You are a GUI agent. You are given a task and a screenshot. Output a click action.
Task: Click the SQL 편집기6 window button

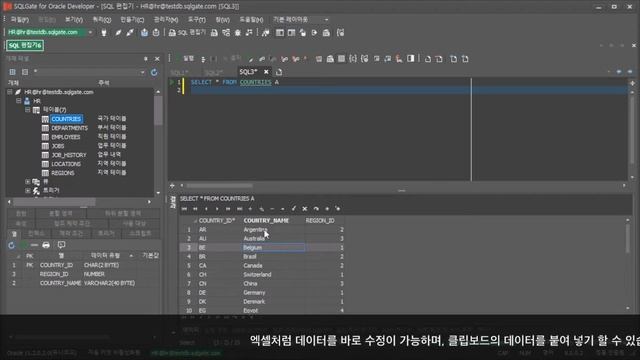coord(25,45)
